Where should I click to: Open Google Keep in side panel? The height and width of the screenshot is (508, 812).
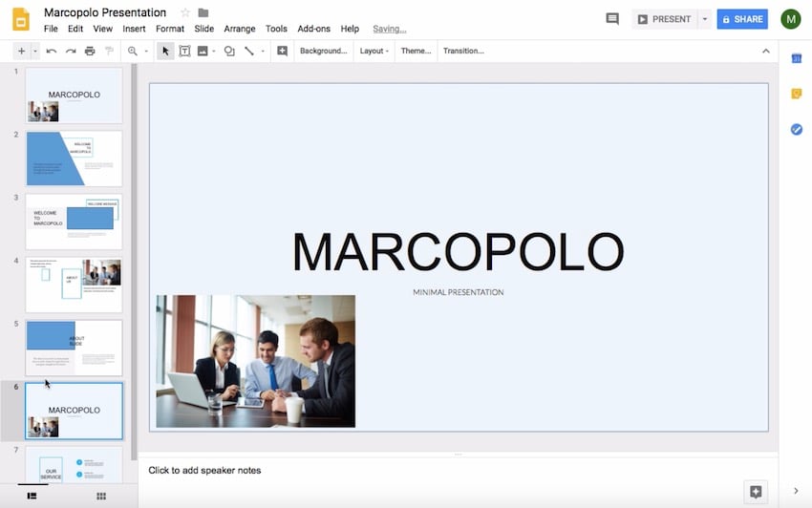(796, 94)
